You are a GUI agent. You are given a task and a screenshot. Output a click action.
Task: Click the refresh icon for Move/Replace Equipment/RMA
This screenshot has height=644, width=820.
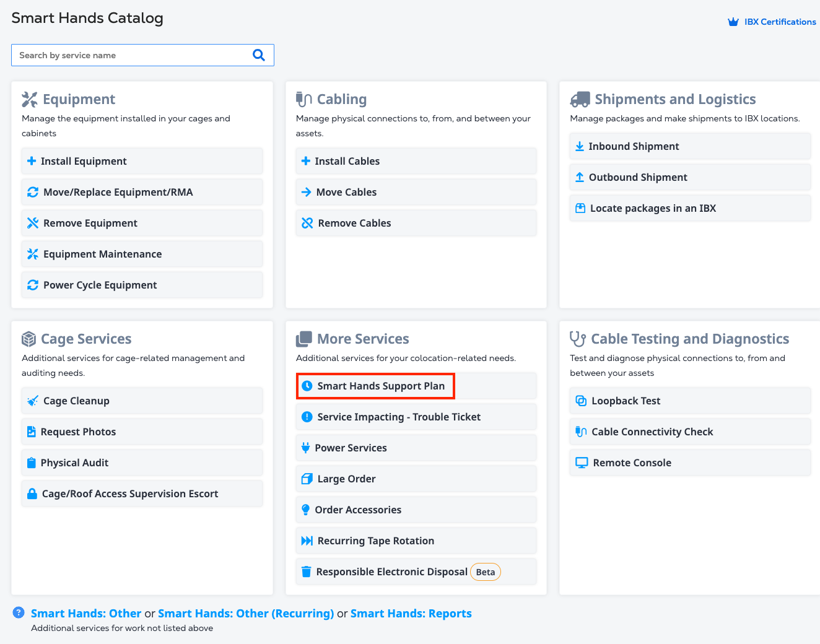pyautogui.click(x=33, y=192)
